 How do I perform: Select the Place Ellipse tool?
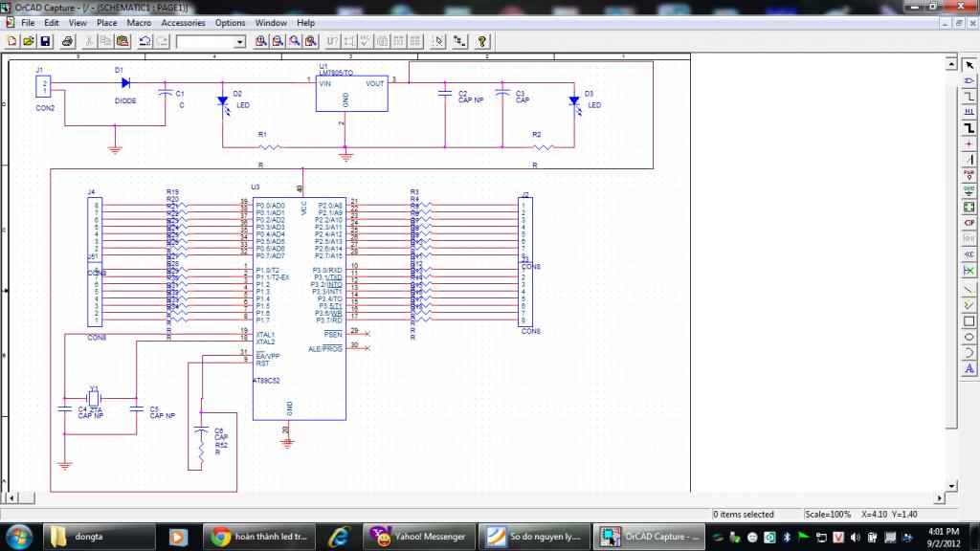pos(969,337)
